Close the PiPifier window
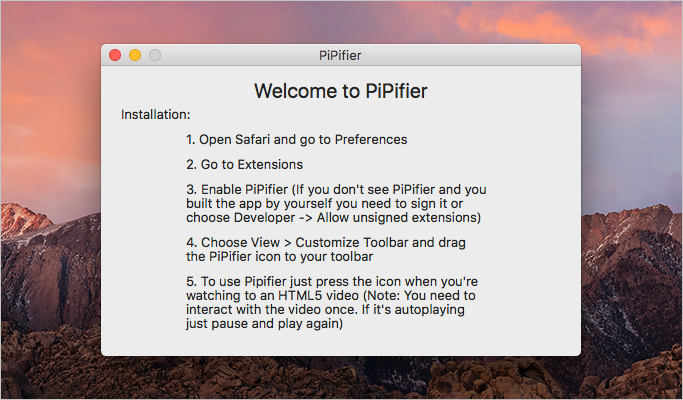Image resolution: width=683 pixels, height=400 pixels. tap(115, 55)
